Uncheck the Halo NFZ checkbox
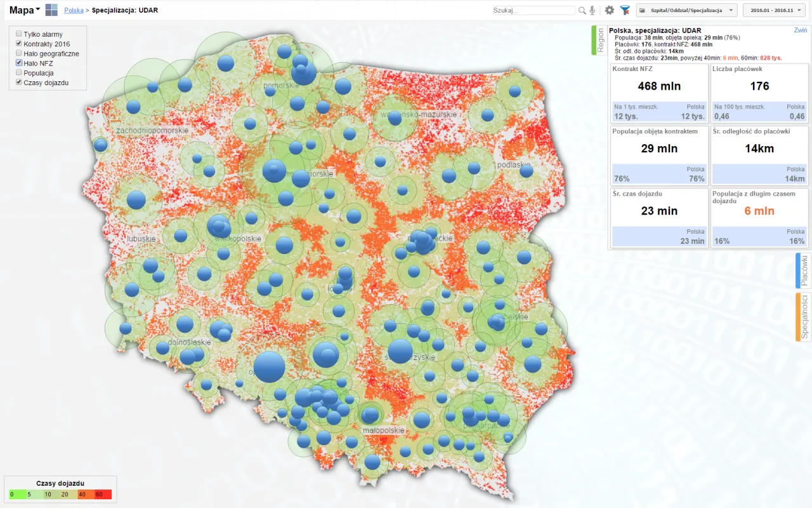Screen dimensions: 812x508 tap(18, 63)
